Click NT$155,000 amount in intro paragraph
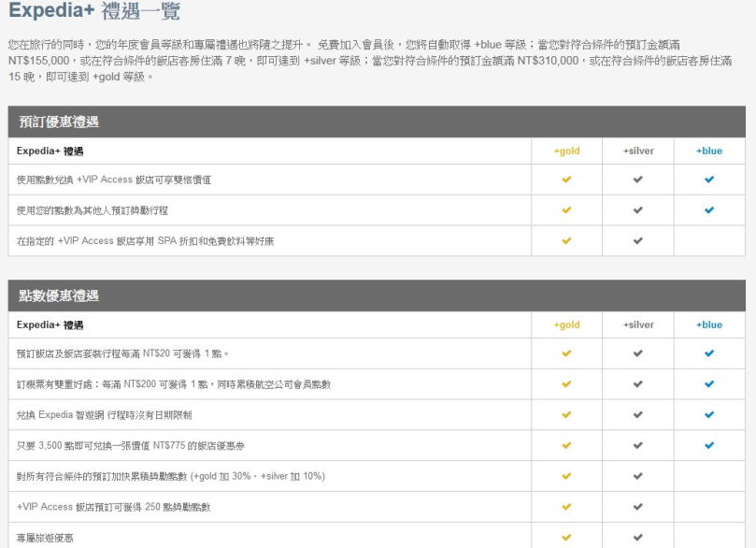 point(39,61)
